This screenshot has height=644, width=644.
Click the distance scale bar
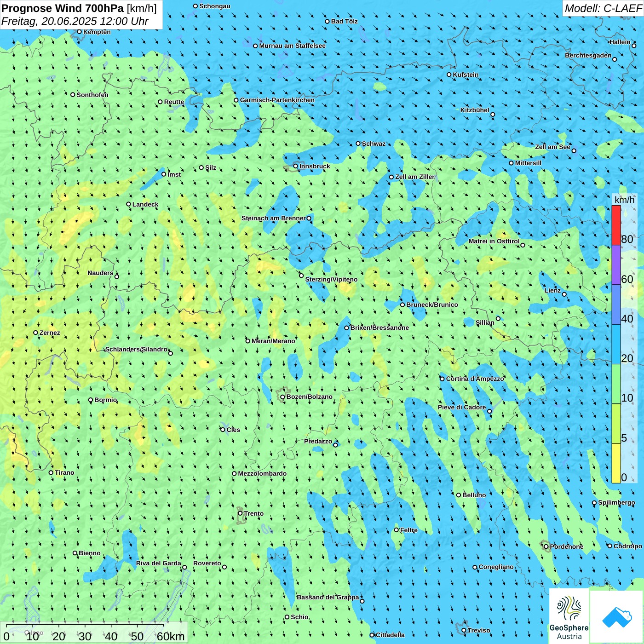tap(94, 632)
